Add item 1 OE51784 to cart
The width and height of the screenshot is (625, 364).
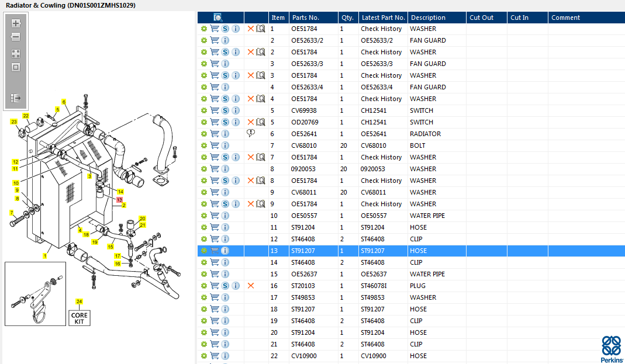pos(215,29)
